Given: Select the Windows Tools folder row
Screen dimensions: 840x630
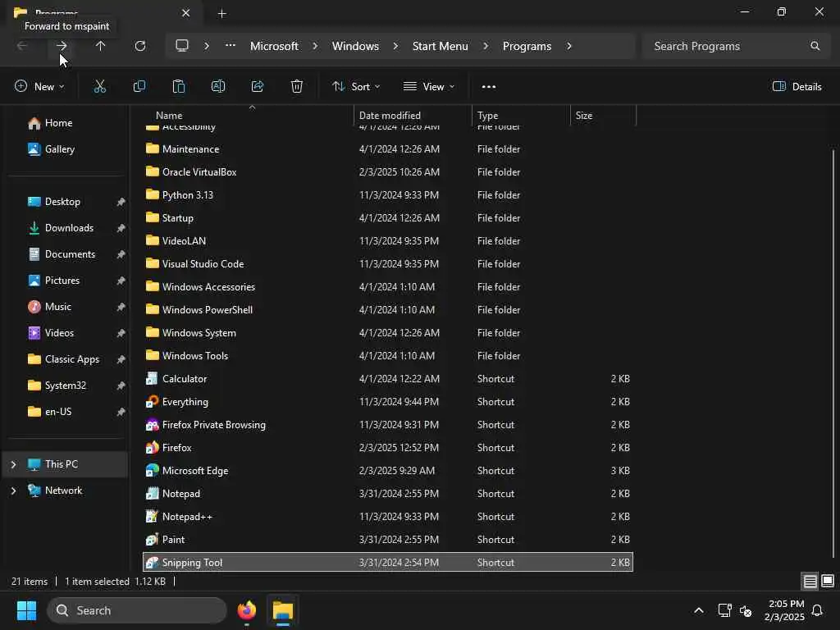Looking at the screenshot, I should 388,356.
